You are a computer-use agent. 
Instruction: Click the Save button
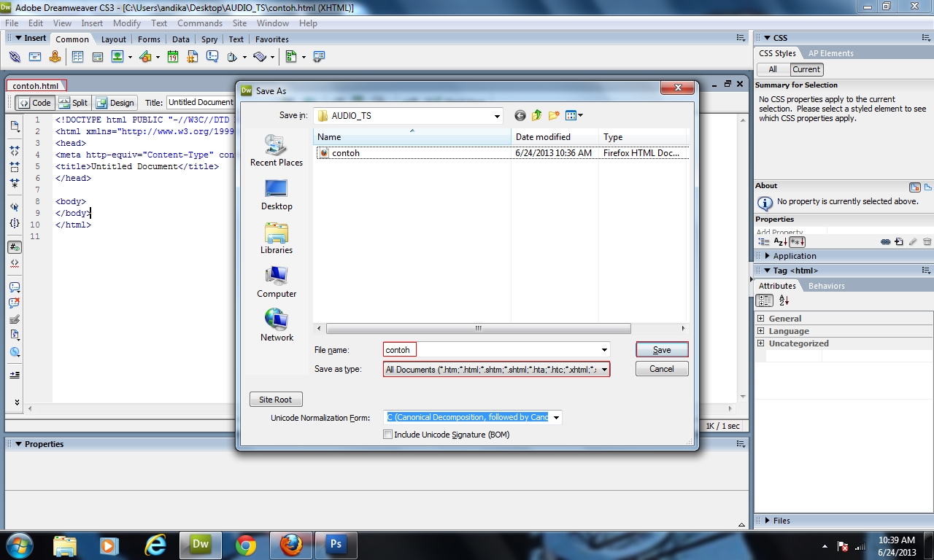(662, 350)
